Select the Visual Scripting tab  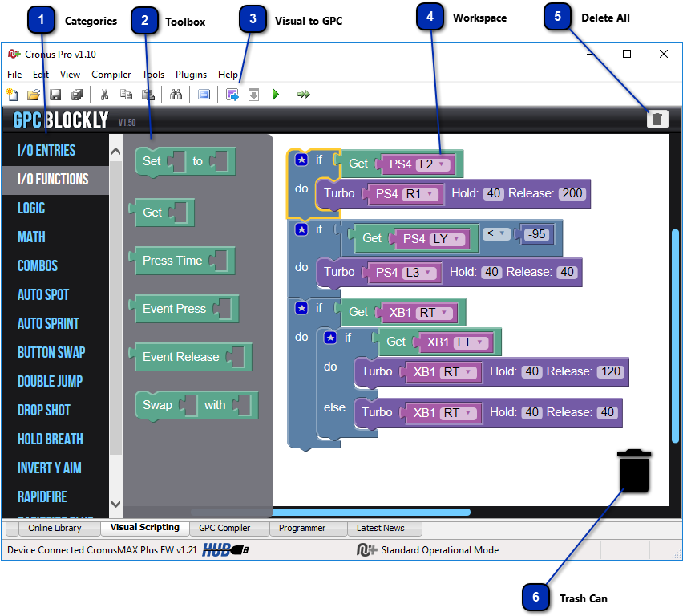coord(145,528)
